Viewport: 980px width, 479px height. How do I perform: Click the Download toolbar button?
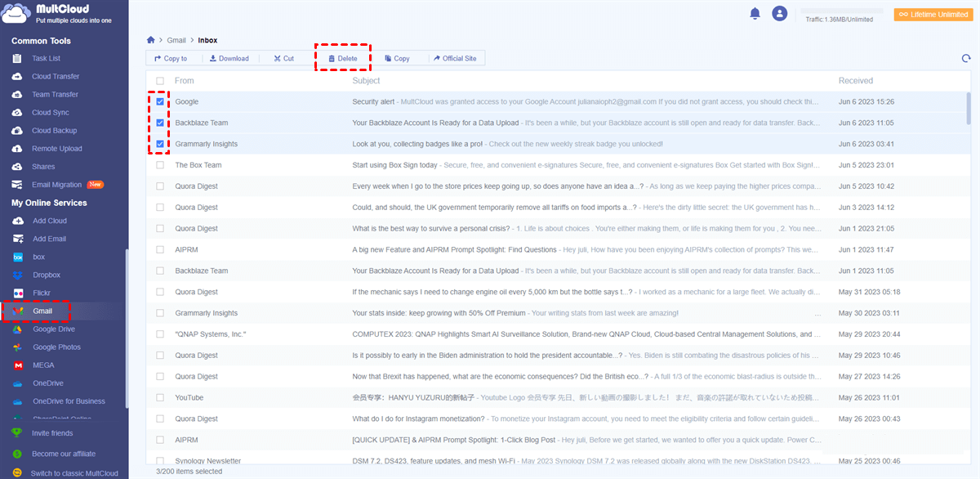pyautogui.click(x=229, y=58)
